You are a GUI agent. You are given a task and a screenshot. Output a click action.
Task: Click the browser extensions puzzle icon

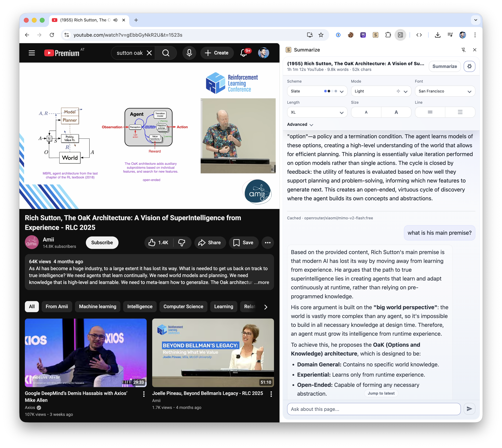[x=388, y=35]
